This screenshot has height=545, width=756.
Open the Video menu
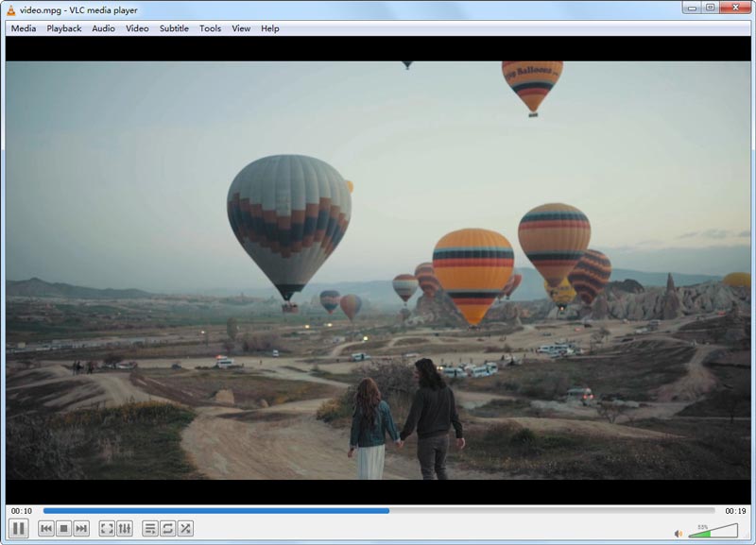(137, 28)
